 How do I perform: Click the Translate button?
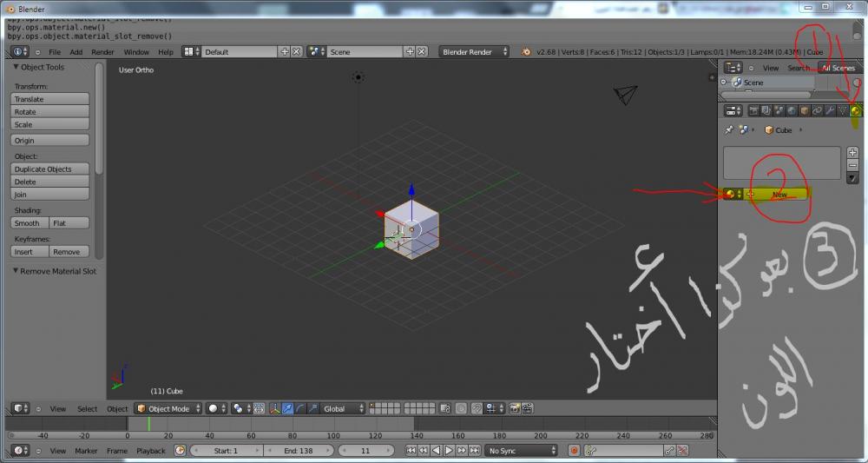tap(49, 99)
